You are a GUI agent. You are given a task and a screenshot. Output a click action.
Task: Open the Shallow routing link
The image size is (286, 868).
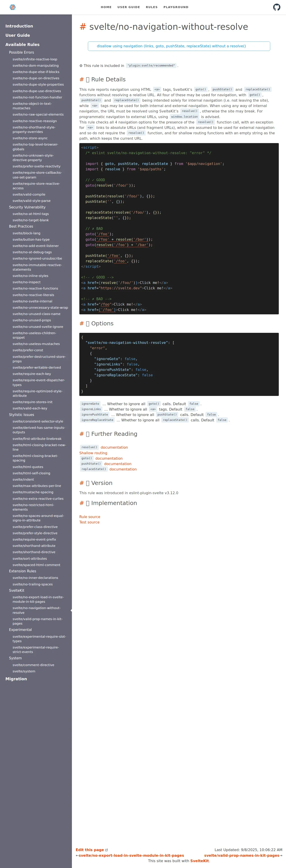[93, 453]
